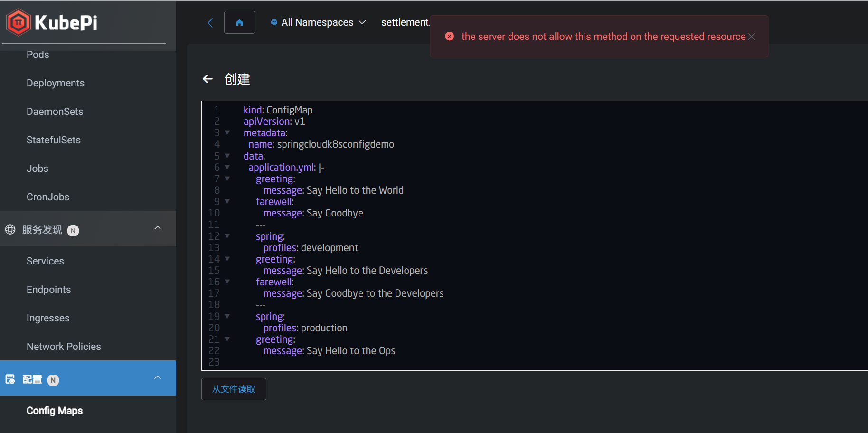868x433 pixels.
Task: Click the N badge beside 服务发现
Action: tap(73, 230)
